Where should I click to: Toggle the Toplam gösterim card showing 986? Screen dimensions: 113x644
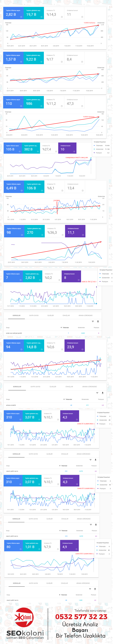click(x=34, y=102)
